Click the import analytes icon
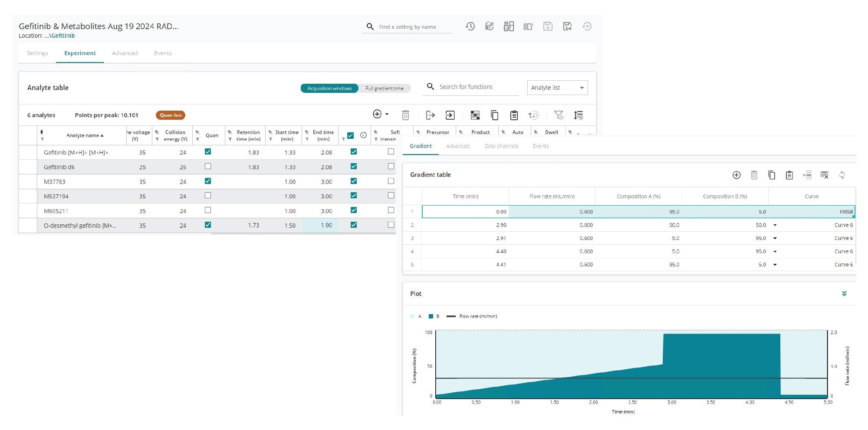Screen dimensions: 868x430 point(450,115)
